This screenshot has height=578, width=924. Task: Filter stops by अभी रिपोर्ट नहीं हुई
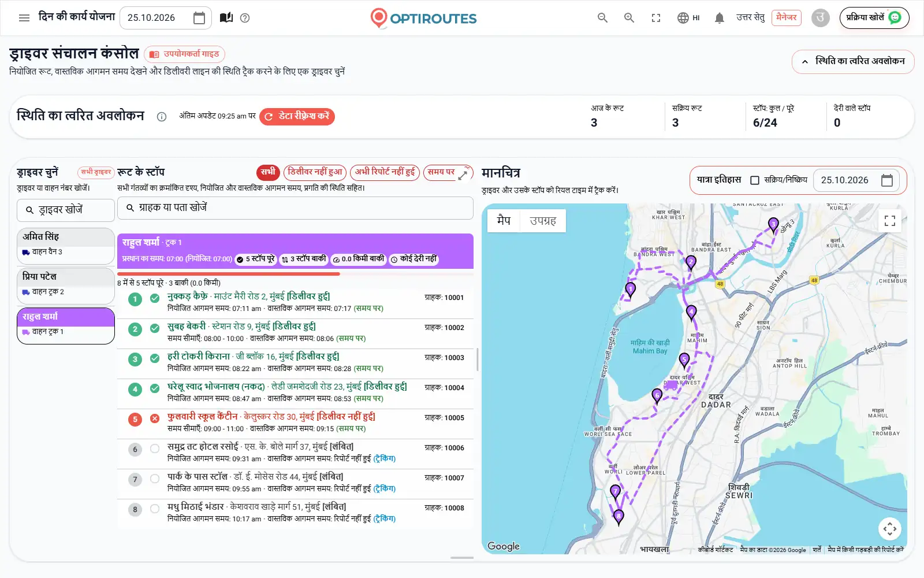(385, 172)
